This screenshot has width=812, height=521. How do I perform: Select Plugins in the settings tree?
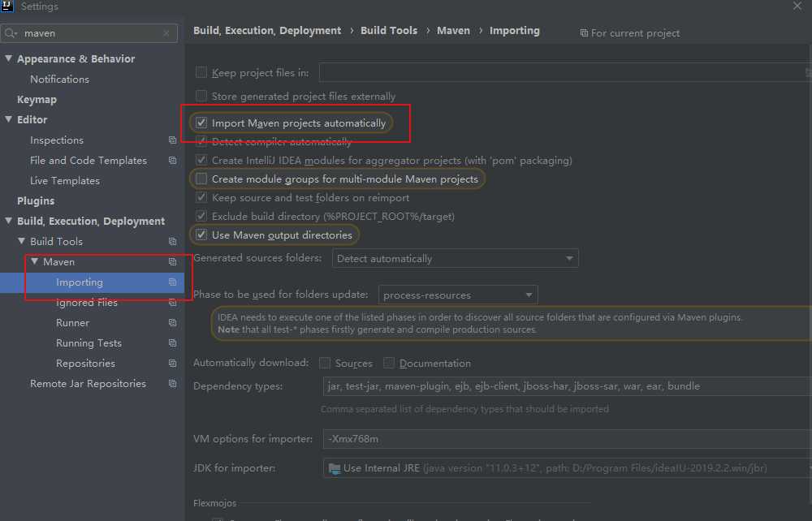(x=36, y=200)
